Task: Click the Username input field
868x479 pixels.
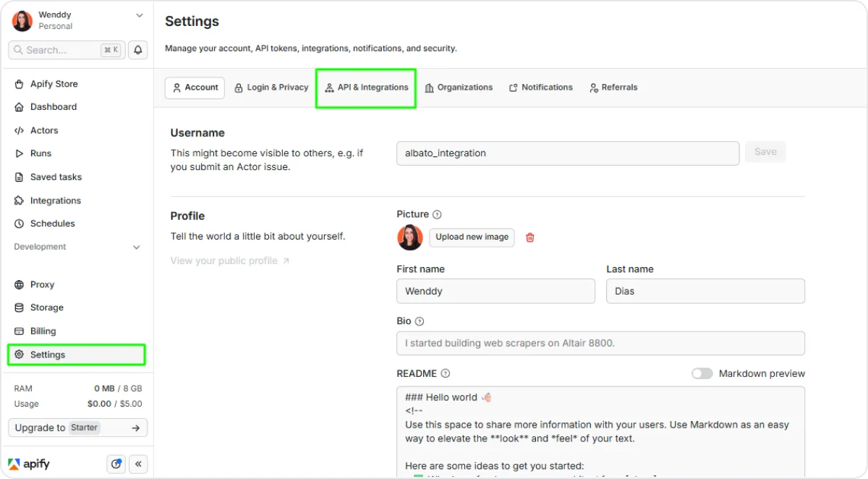Action: coord(568,153)
